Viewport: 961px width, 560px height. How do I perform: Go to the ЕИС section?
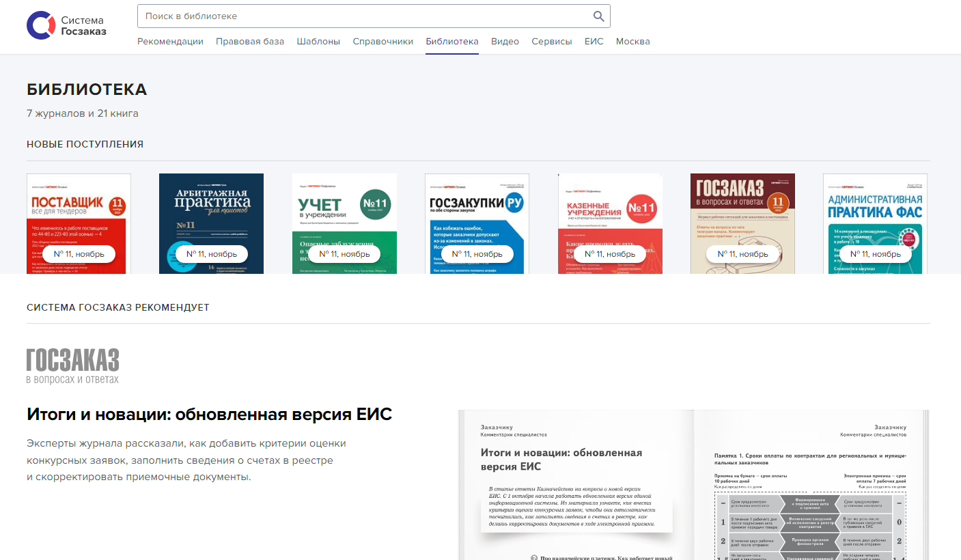pyautogui.click(x=594, y=41)
